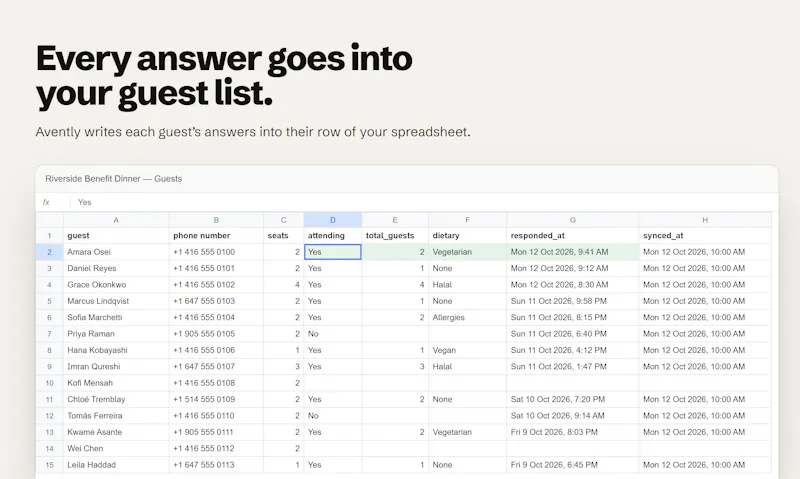The height and width of the screenshot is (479, 800).
Task: Select the empty attending cell for Kofi Mensah
Action: click(333, 383)
